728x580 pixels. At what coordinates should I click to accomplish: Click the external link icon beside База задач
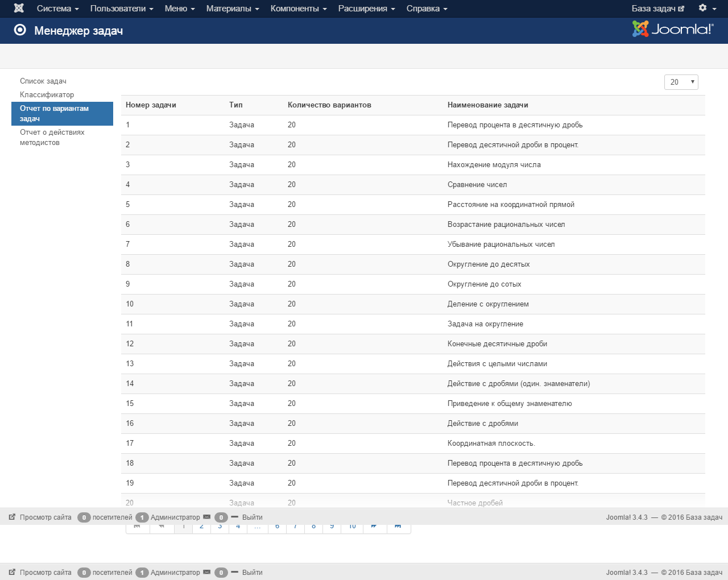click(x=681, y=9)
